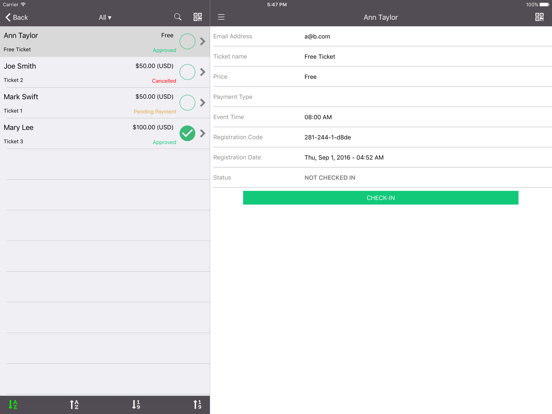The height and width of the screenshot is (414, 552).
Task: Click registration code 281-244-1-d8de
Action: coord(327,137)
